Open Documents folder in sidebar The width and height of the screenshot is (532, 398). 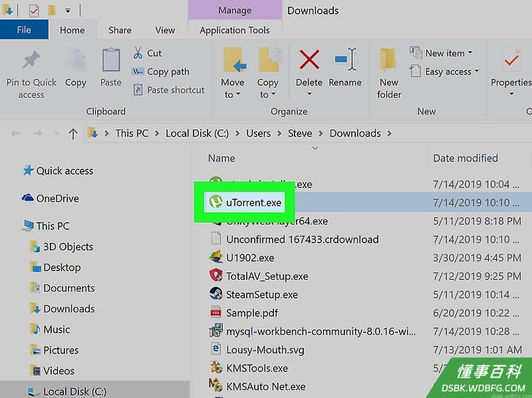click(62, 288)
